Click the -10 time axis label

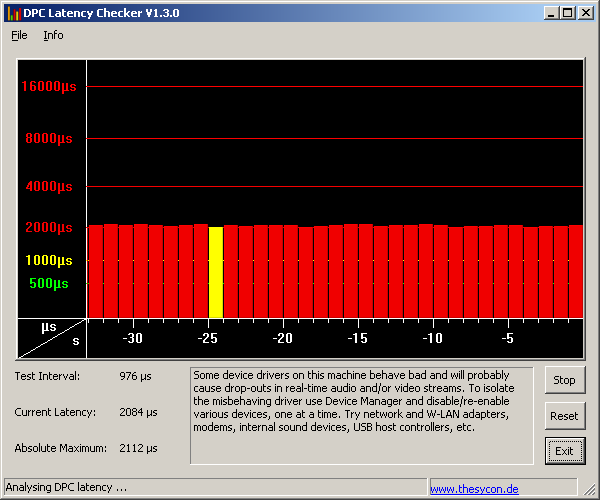(432, 338)
